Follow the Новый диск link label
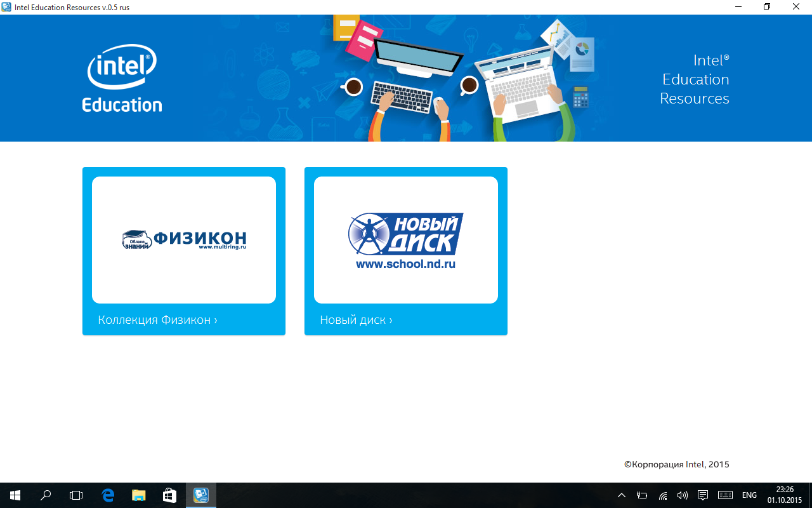This screenshot has width=812, height=508. tap(356, 320)
